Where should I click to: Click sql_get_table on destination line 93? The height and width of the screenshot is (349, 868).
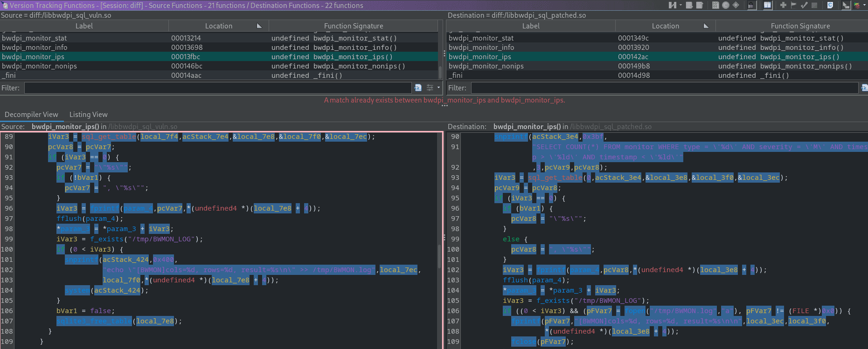555,178
